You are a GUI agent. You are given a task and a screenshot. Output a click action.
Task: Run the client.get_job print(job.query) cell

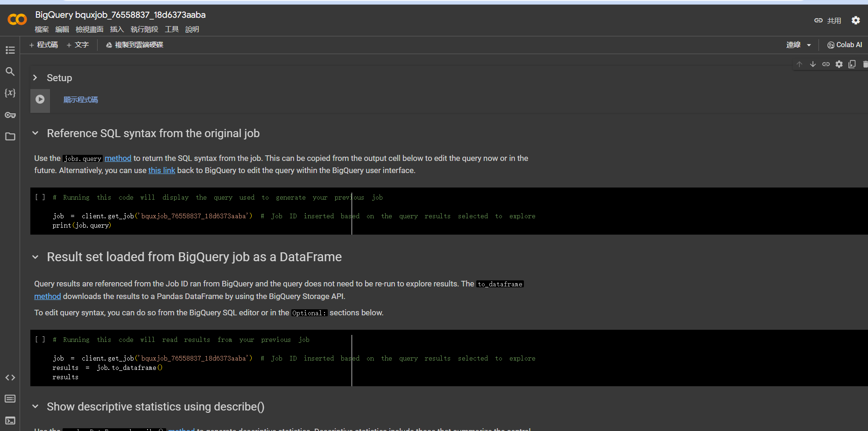click(x=40, y=197)
